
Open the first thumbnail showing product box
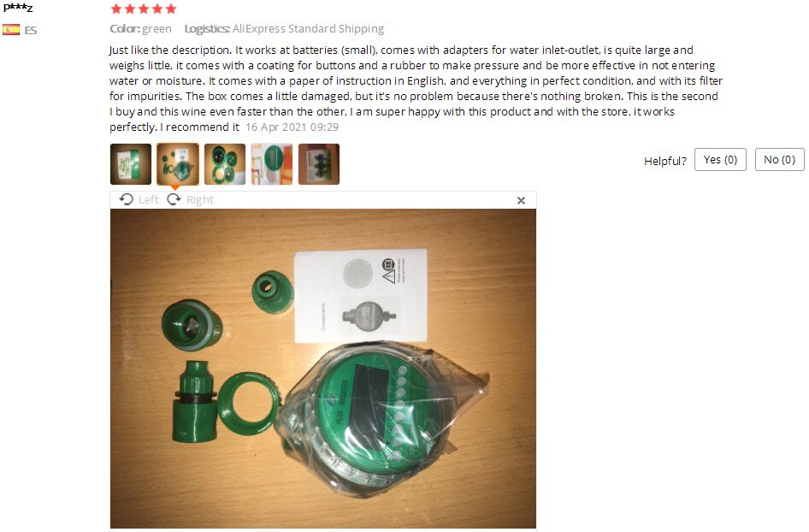pos(131,164)
